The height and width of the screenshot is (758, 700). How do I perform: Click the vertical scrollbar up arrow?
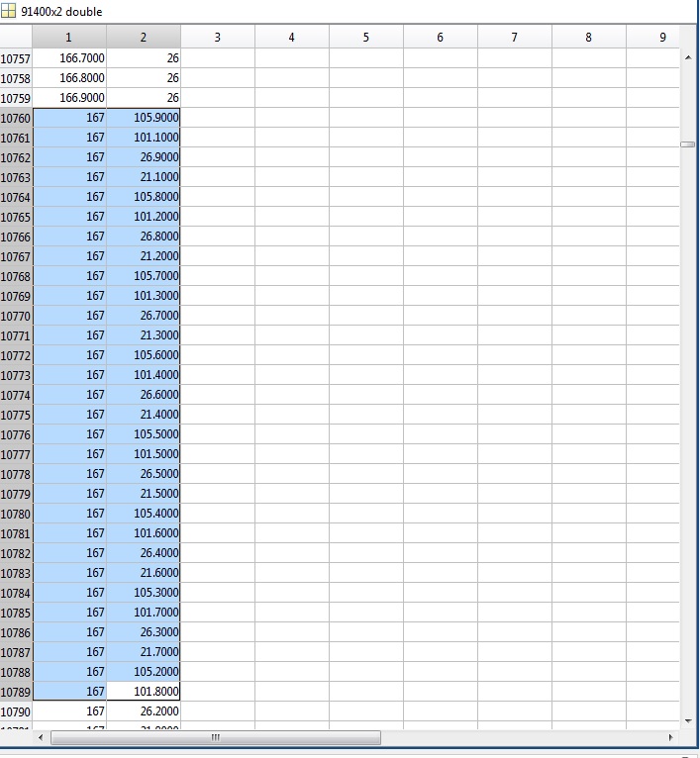[x=688, y=57]
